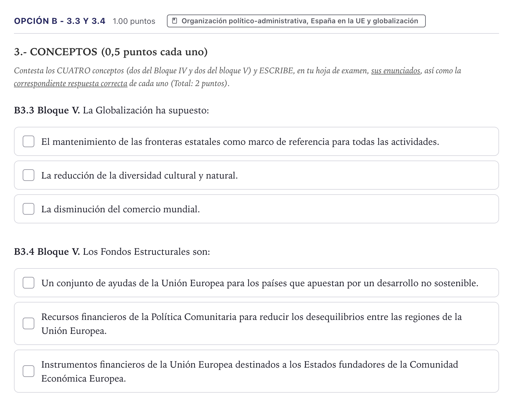Click the '1.00 puntos' score label
The image size is (513, 420).
coord(134,21)
